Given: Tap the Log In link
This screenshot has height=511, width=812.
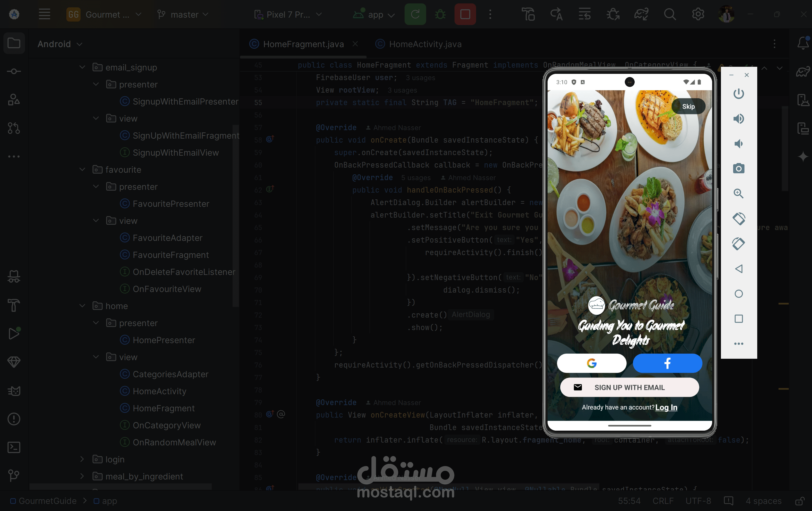Looking at the screenshot, I should coord(666,407).
